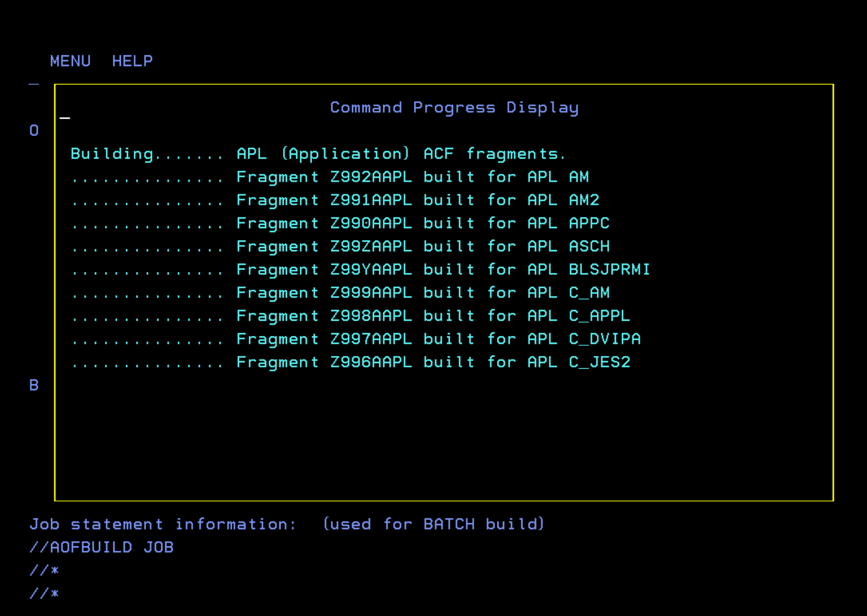Click the cursor position inside the progress panel

click(x=64, y=118)
